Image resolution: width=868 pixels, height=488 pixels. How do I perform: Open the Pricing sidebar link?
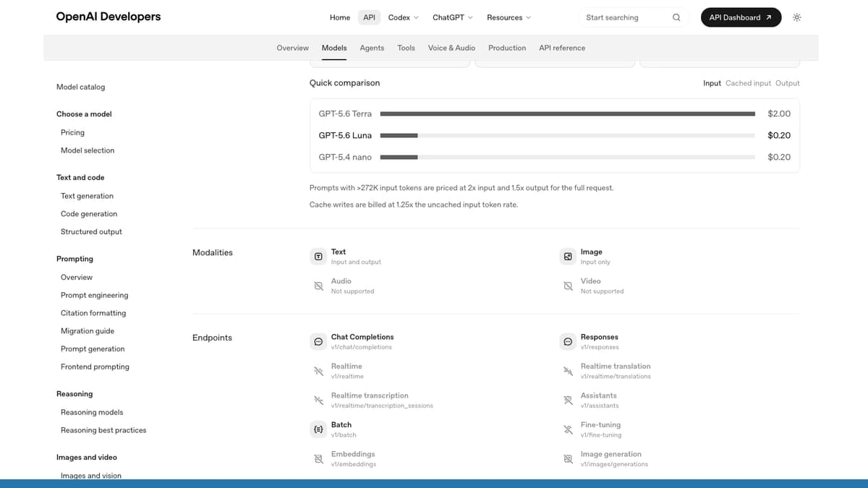[x=72, y=132]
